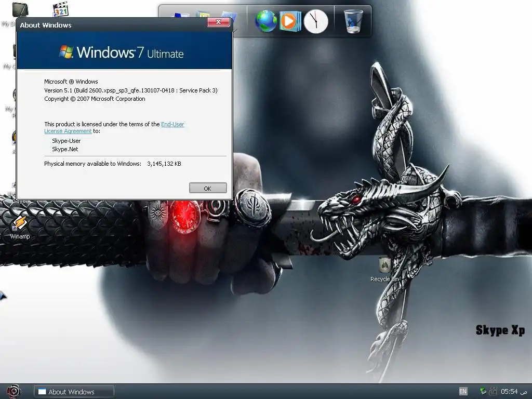Click the 05:54 taskbar clock

(x=514, y=392)
